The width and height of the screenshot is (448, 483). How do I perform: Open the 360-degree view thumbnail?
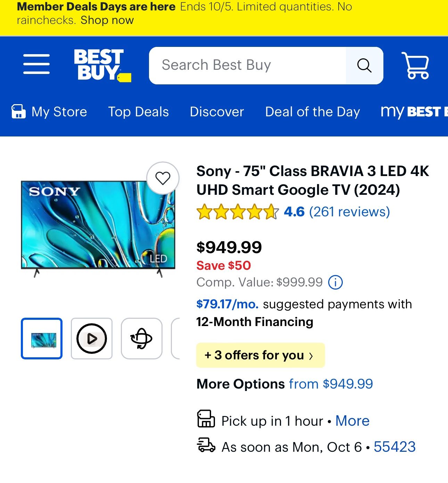(x=141, y=339)
